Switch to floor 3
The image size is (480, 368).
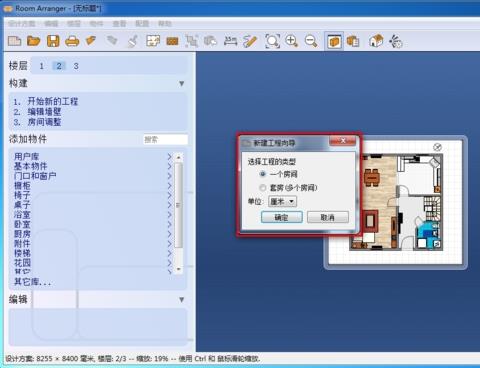coord(76,66)
